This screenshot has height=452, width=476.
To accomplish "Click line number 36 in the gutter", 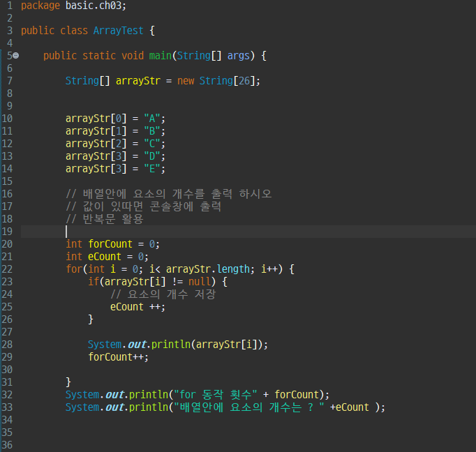I will click(x=7, y=445).
